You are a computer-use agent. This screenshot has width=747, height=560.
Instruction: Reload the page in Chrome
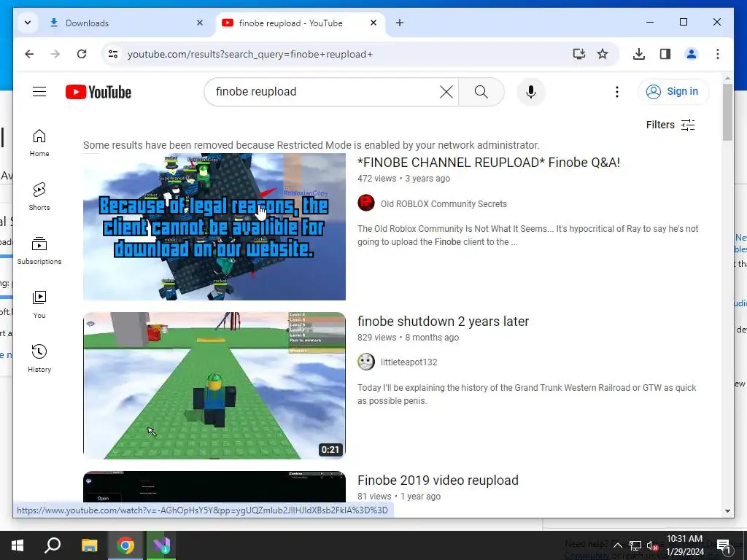point(82,54)
